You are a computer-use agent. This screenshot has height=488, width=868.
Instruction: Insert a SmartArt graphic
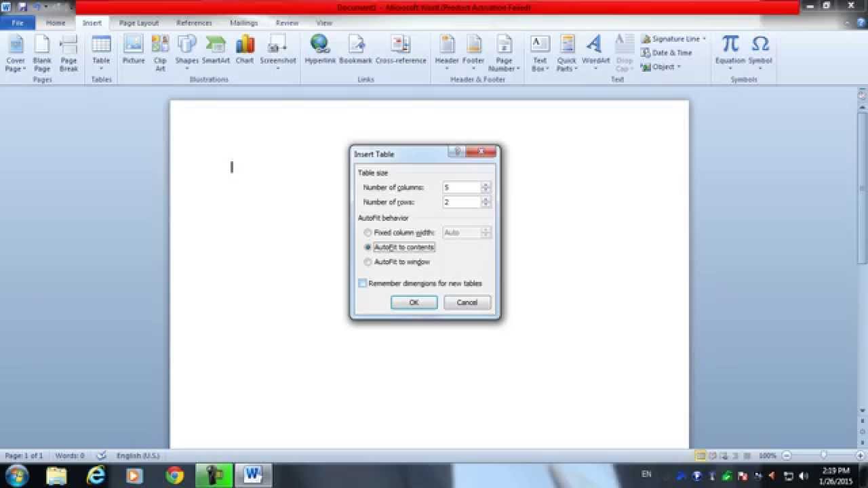[x=216, y=51]
